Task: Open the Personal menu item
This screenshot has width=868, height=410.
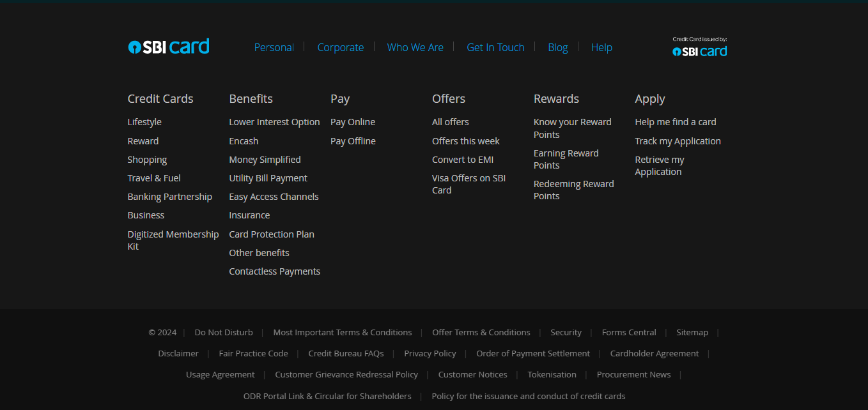Action: 274,47
